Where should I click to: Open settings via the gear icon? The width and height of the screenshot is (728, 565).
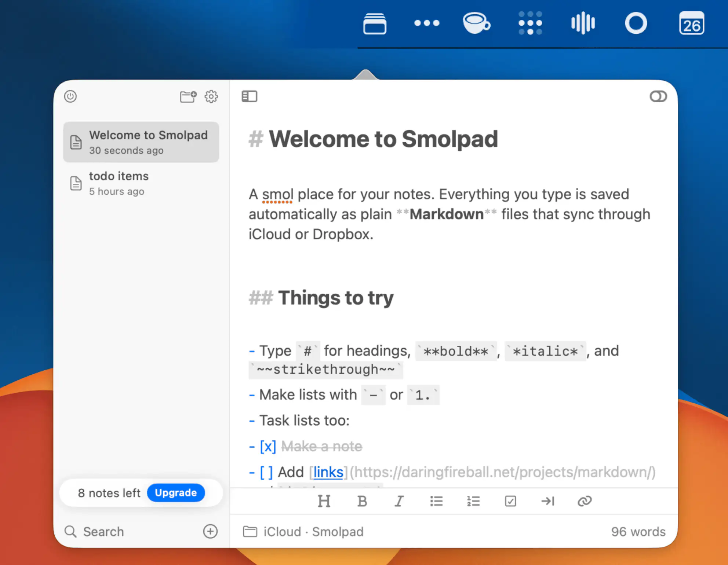(211, 96)
